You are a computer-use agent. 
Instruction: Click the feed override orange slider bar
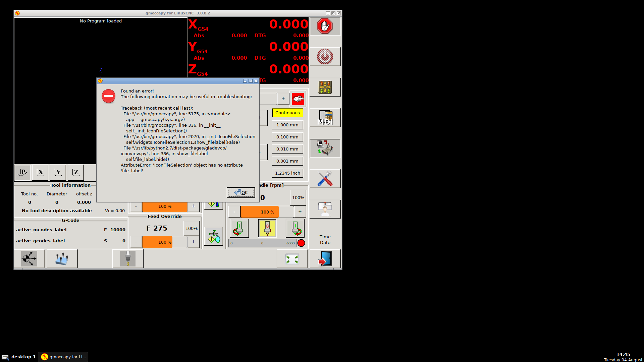tap(165, 242)
